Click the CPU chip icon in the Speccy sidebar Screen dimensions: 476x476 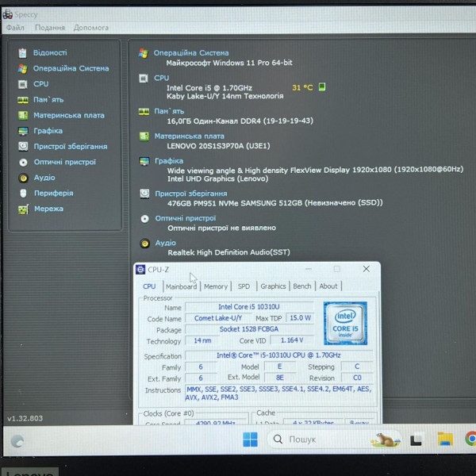tap(23, 84)
